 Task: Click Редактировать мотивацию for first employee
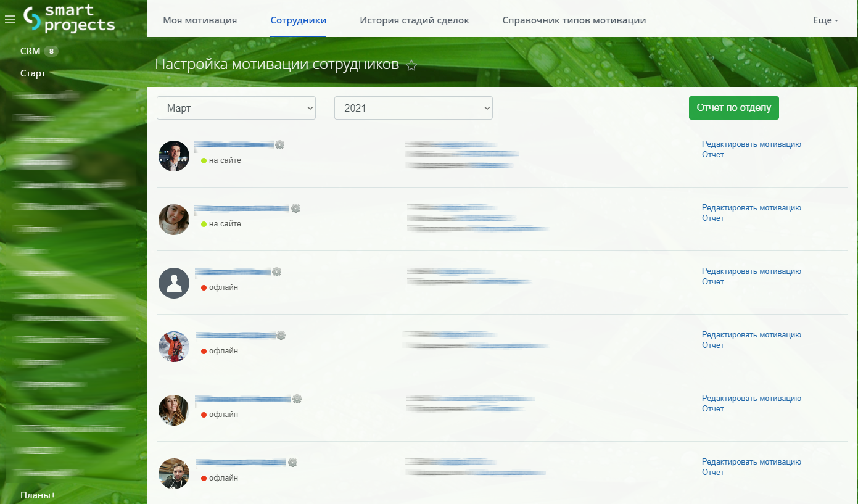(x=751, y=144)
